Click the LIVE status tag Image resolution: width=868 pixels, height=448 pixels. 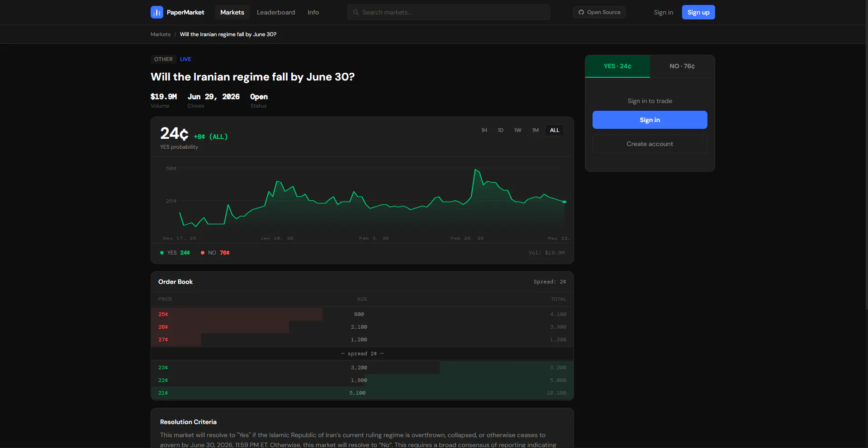click(x=185, y=59)
